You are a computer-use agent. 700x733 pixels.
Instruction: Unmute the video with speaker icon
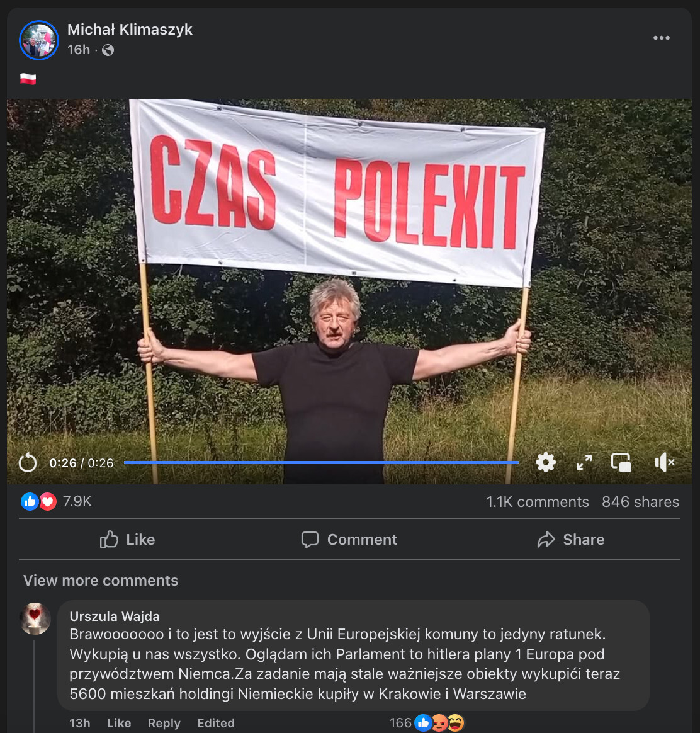tap(664, 462)
